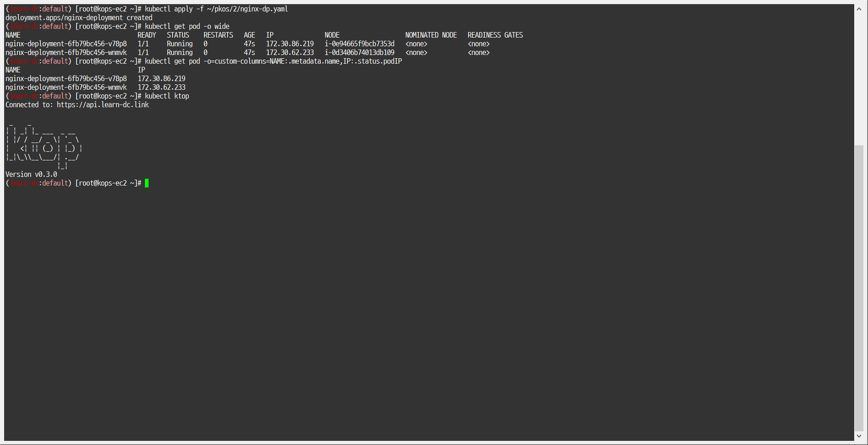Click the deployment.apps/nginx-deployment created message
The height and width of the screenshot is (445, 868).
79,17
